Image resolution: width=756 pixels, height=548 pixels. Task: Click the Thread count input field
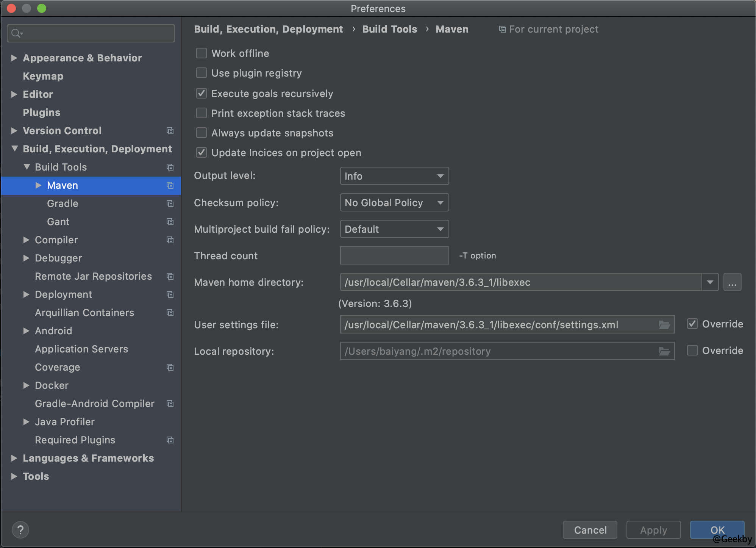click(x=394, y=255)
